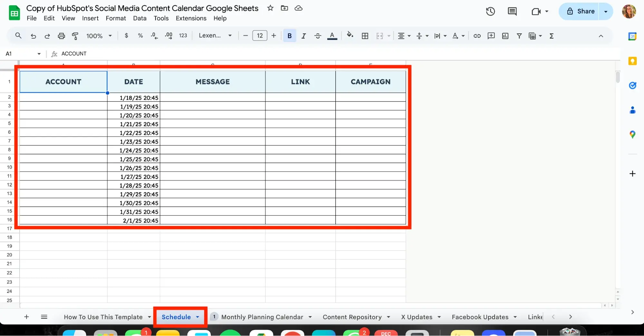Open the Data menu
This screenshot has height=336, width=644.
coord(140,18)
